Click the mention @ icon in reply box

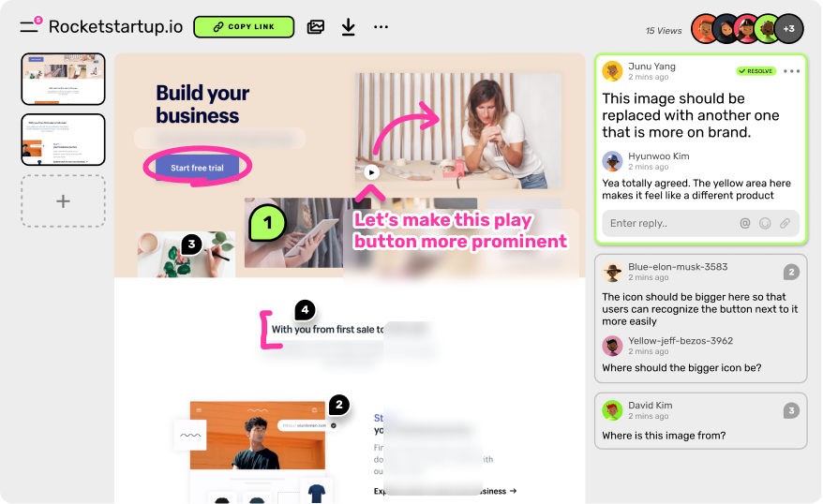coord(745,223)
